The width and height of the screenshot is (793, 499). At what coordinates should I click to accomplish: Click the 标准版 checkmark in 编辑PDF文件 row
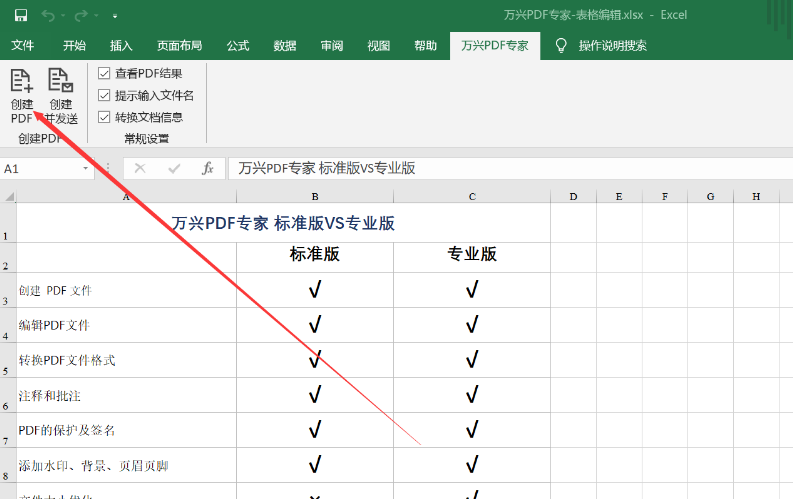[315, 324]
